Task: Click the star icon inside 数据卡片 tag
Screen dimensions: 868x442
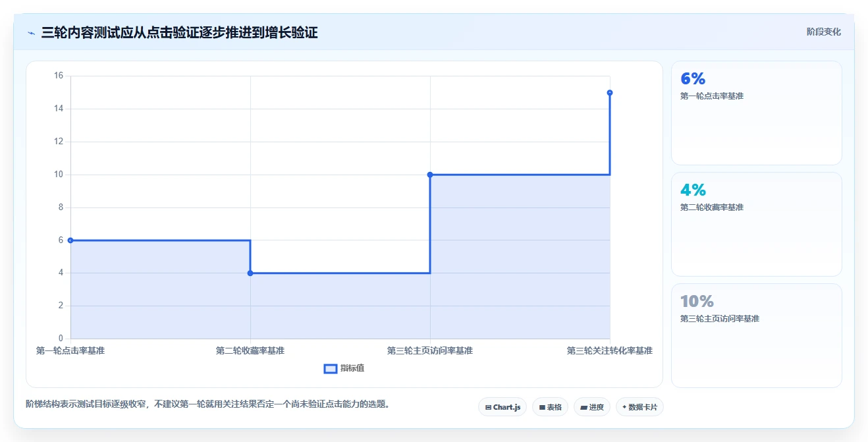Action: (x=624, y=407)
